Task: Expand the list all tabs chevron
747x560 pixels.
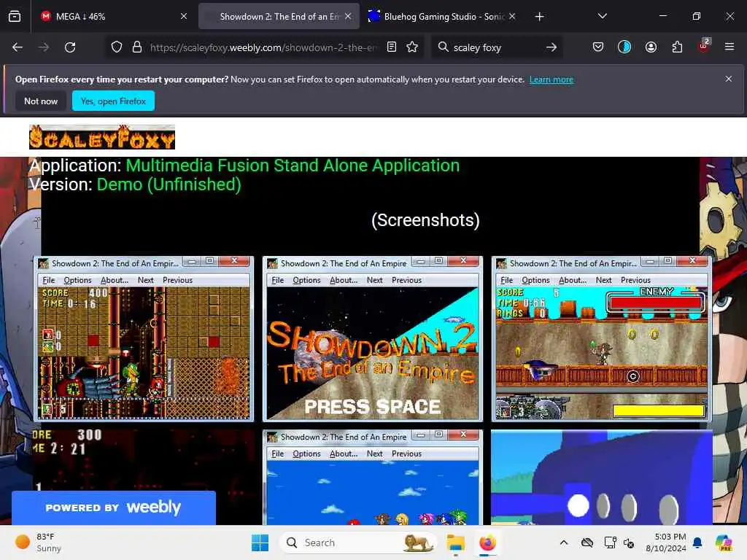Action: (602, 16)
